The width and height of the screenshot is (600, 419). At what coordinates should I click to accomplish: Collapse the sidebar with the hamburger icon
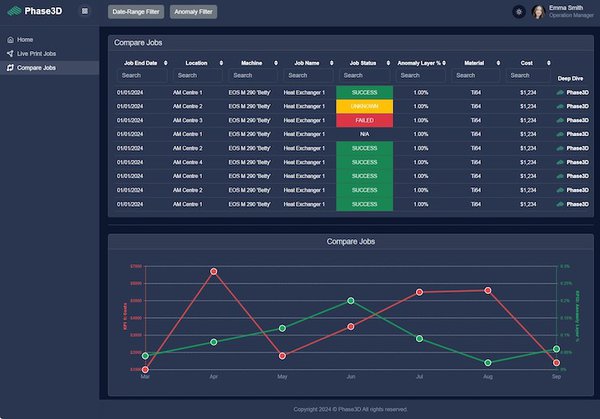[84, 12]
